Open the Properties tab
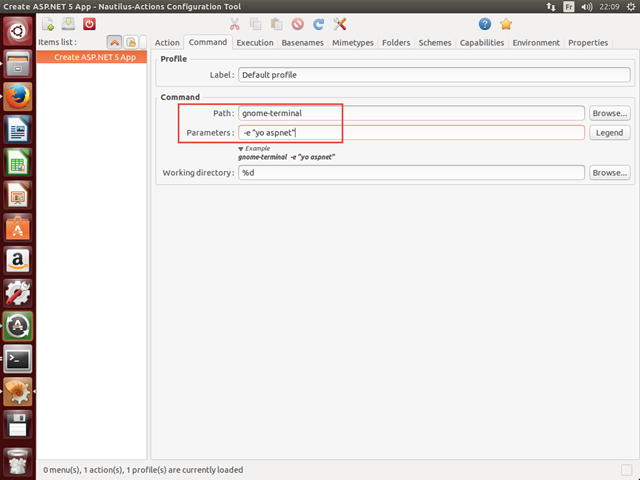The height and width of the screenshot is (480, 640). pos(588,42)
